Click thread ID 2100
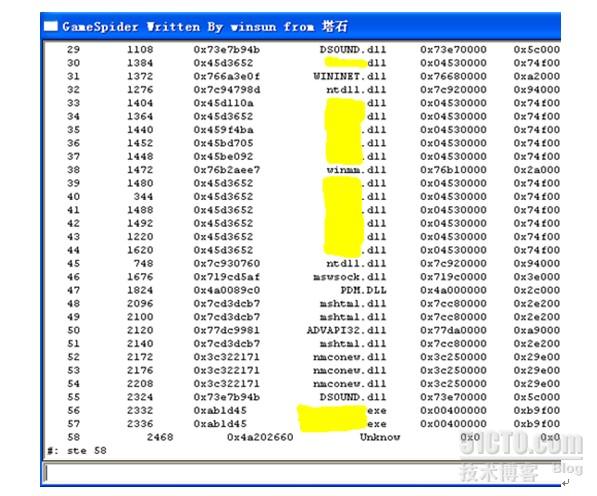This screenshot has height=496, width=597. point(140,317)
